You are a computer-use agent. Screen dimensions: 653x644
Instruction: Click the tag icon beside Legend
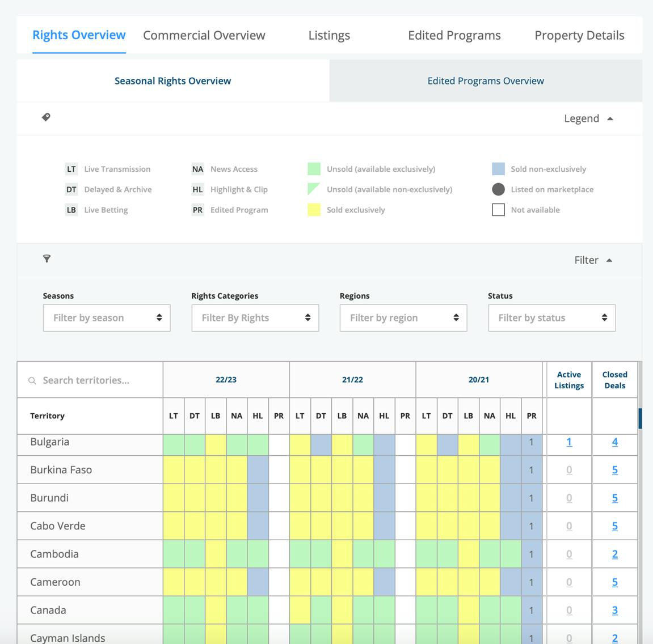point(47,117)
